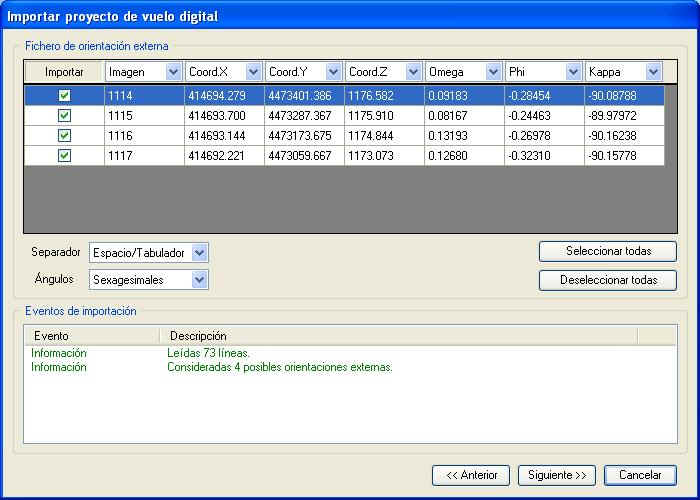Select image cell 1117
The image size is (700, 500).
(145, 156)
